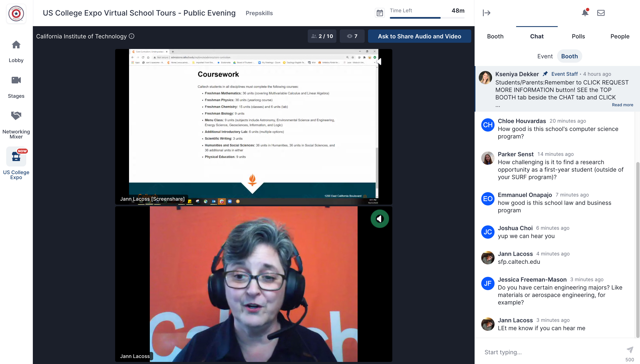The image size is (640, 364).
Task: Switch to the Chat tab
Action: (537, 36)
